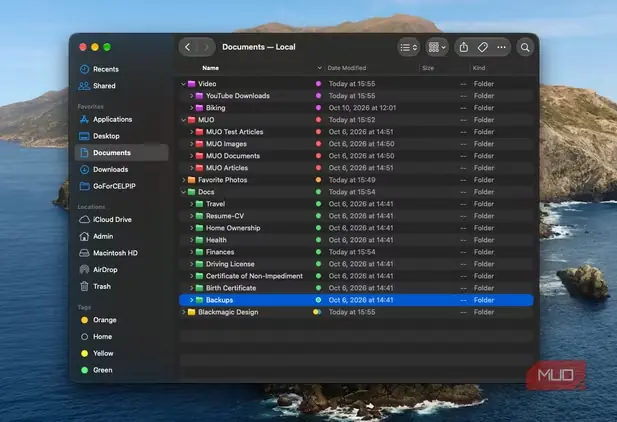Select the Birth Certificate folder
The image size is (617, 422).
tap(356, 288)
